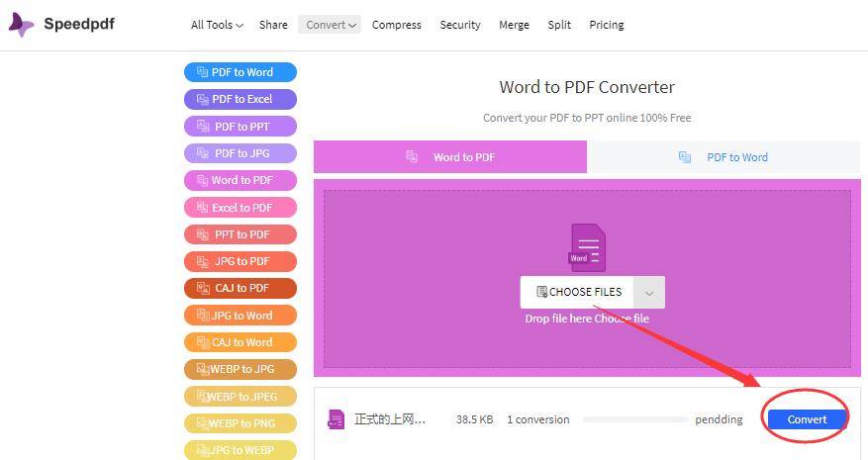
Task: Click the conversion progress bar
Action: pos(634,419)
